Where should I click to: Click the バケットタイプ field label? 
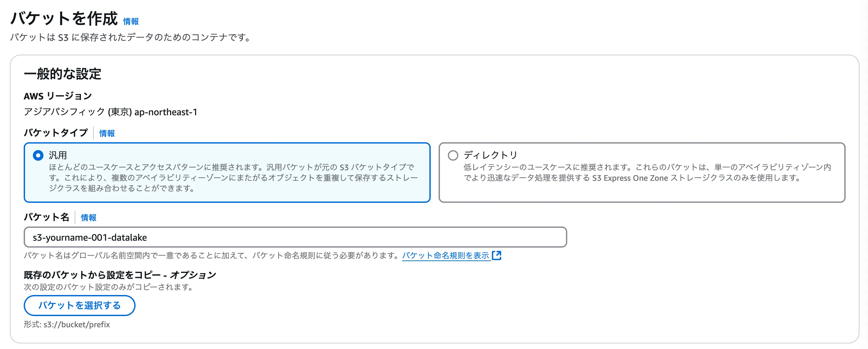(56, 133)
